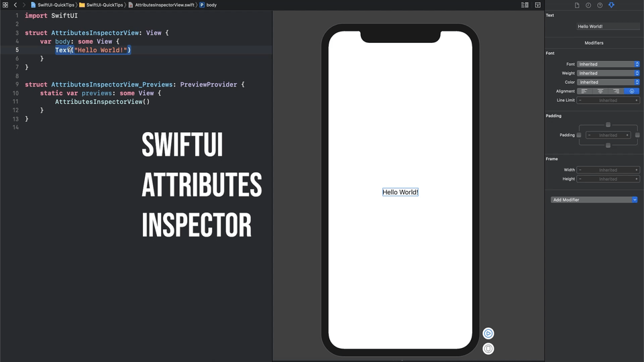
Task: Show the File inspector
Action: point(577,5)
